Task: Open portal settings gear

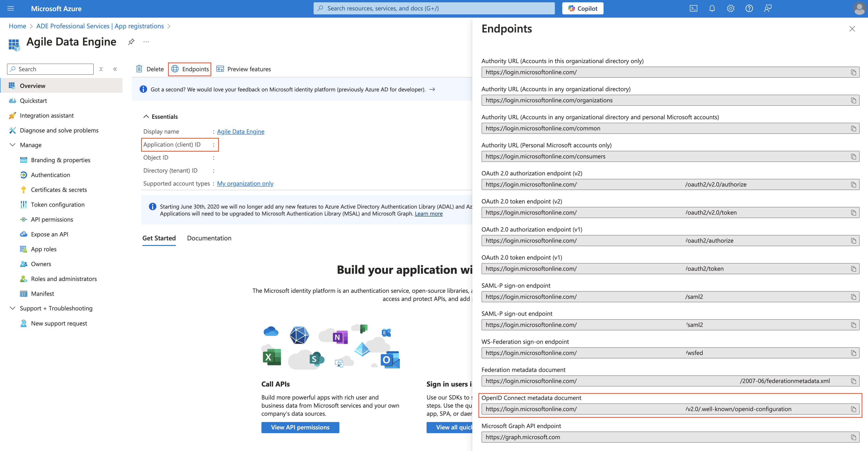Action: [730, 8]
